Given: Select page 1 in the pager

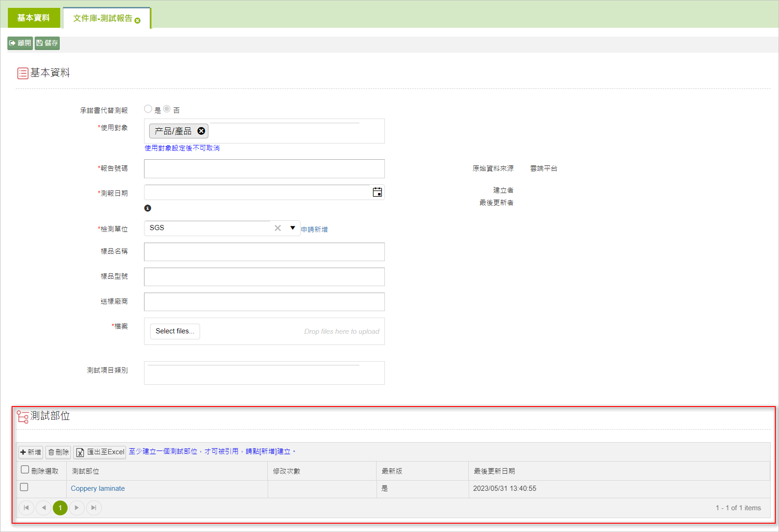Looking at the screenshot, I should point(60,508).
